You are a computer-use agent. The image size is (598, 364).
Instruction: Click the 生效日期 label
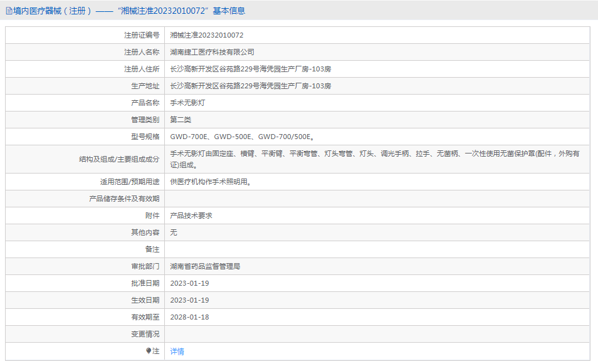pyautogui.click(x=145, y=300)
